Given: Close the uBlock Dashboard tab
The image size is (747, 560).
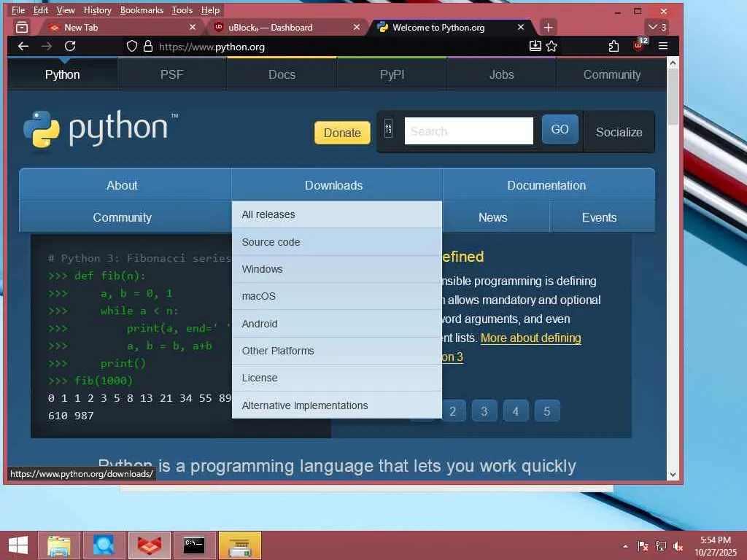Looking at the screenshot, I should point(356,27).
